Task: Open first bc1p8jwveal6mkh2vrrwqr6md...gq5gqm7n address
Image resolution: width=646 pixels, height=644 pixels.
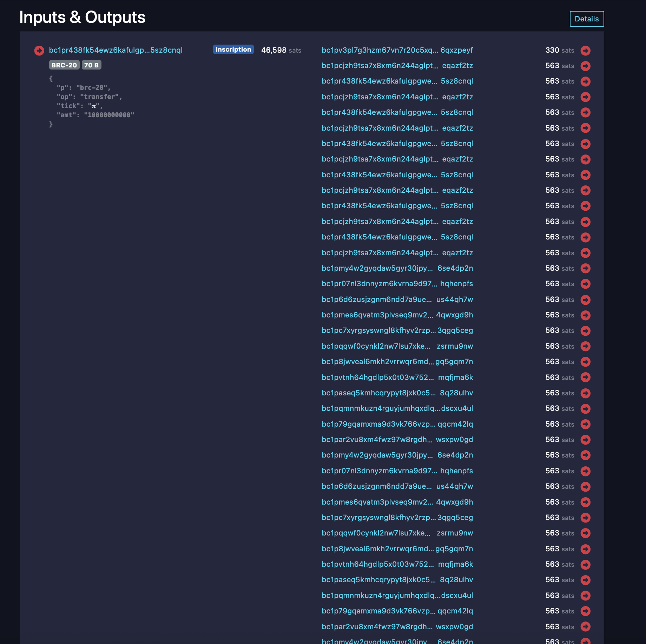Action: [397, 362]
